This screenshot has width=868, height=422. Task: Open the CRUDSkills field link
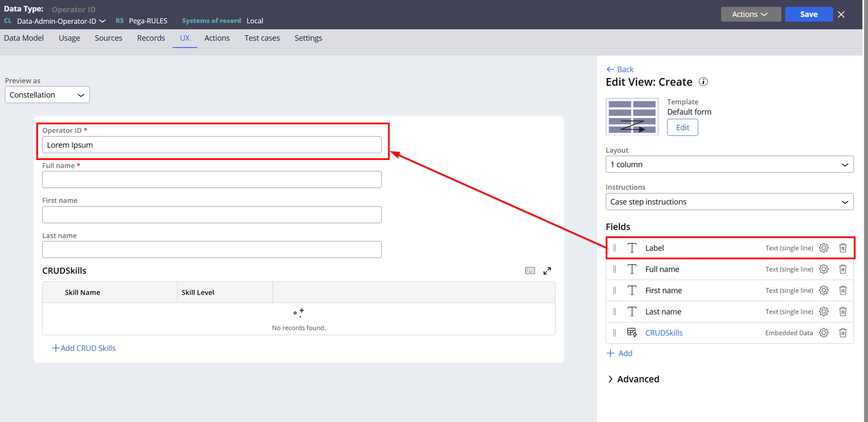(x=664, y=333)
